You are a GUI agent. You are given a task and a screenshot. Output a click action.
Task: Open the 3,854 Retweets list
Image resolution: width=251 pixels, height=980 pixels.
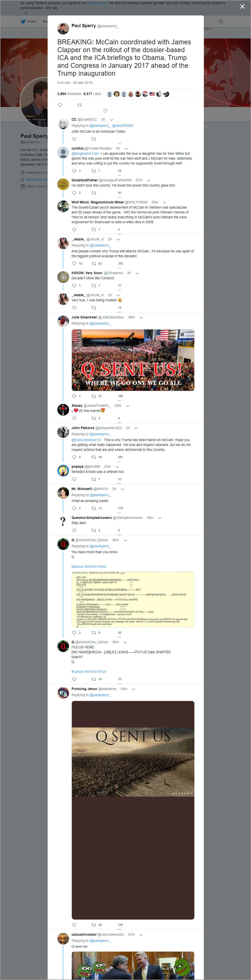click(69, 93)
